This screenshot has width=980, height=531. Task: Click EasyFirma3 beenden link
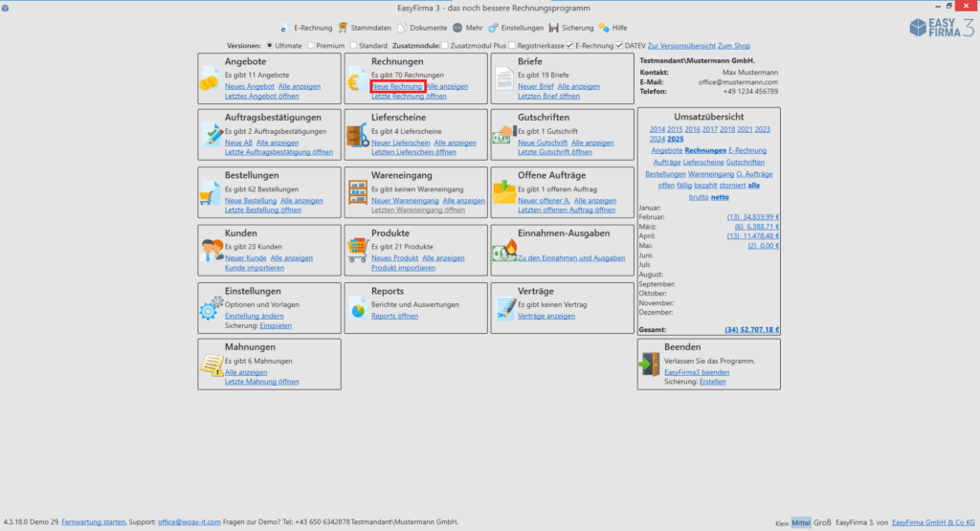pos(697,372)
